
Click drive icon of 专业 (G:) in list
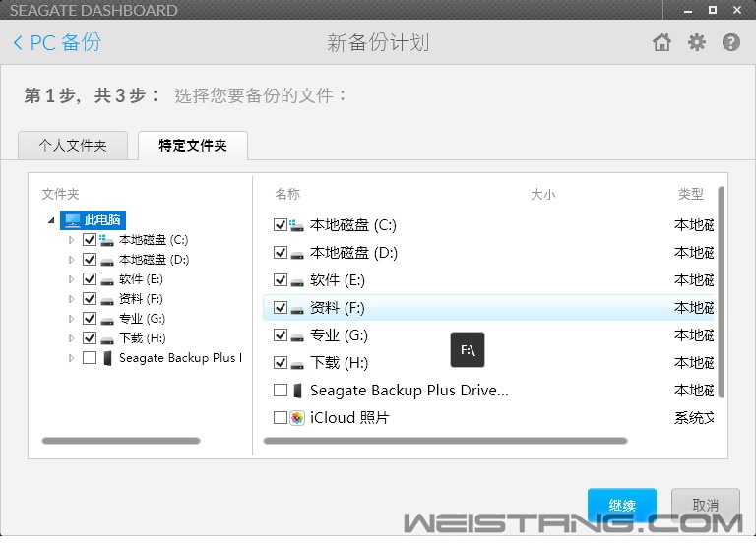297,336
